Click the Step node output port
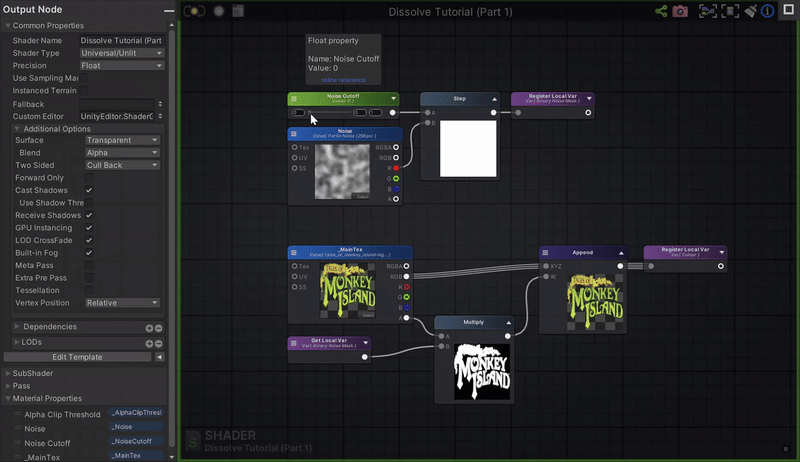 [493, 113]
